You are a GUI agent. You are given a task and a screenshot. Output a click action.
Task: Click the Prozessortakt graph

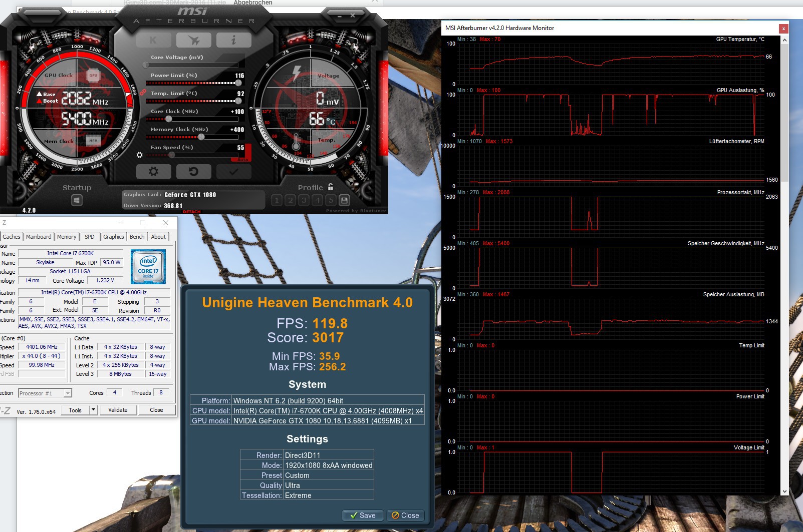[611, 217]
